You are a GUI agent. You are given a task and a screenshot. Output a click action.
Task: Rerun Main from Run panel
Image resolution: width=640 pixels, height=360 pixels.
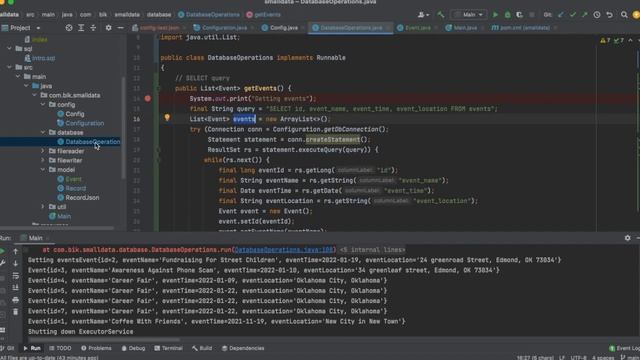coord(2,251)
